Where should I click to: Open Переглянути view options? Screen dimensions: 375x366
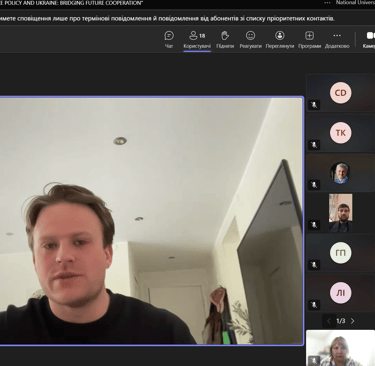pos(280,40)
